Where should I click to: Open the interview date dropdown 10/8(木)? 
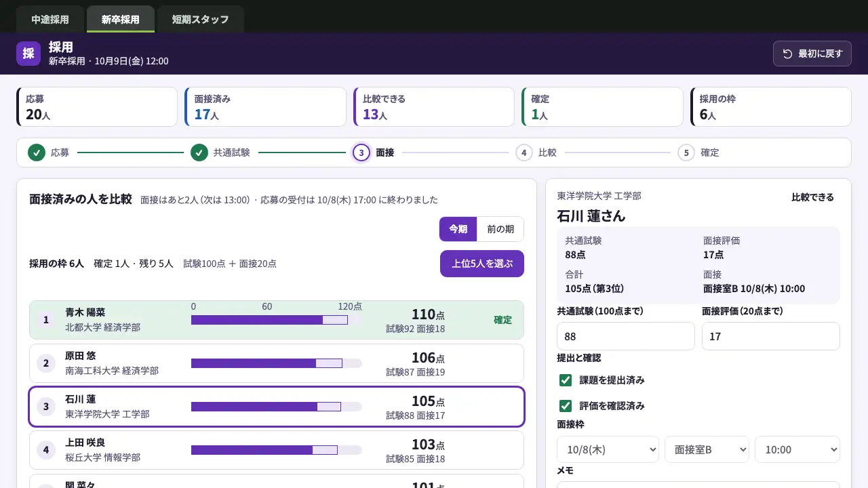click(608, 449)
